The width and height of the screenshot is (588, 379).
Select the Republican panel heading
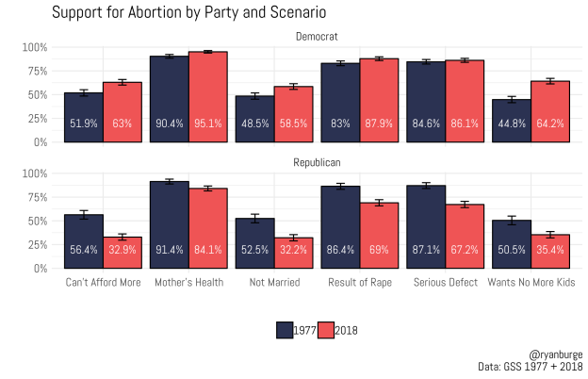coord(317,162)
